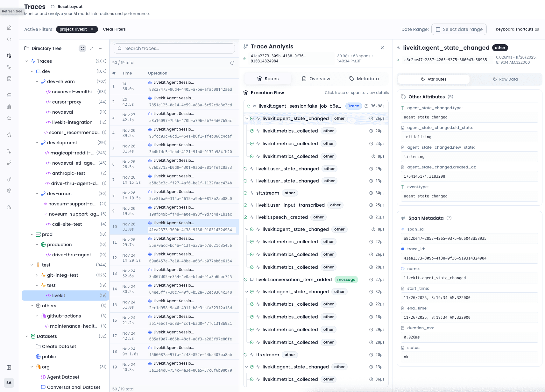Click Clear Filters
Image resolution: width=545 pixels, height=392 pixels.
pos(114,29)
